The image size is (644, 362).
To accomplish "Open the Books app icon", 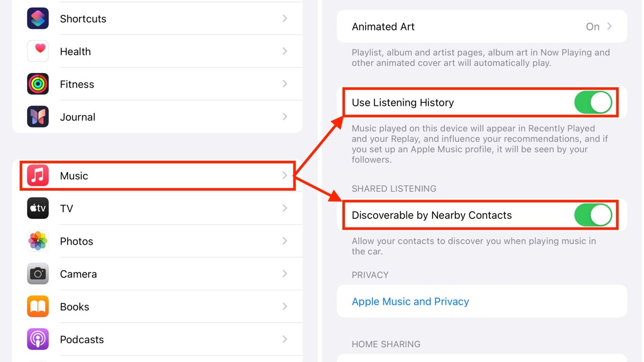I will (38, 306).
